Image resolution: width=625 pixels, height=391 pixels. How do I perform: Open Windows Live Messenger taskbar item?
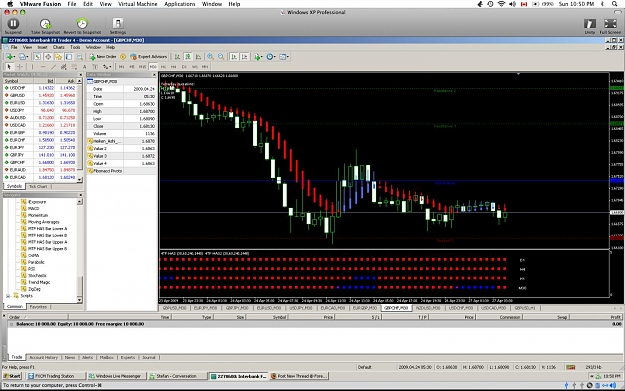(116, 376)
